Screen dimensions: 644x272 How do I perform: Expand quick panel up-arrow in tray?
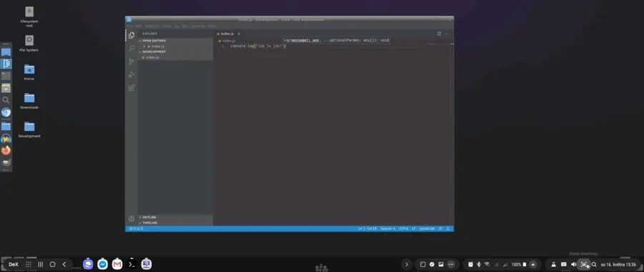point(533,264)
